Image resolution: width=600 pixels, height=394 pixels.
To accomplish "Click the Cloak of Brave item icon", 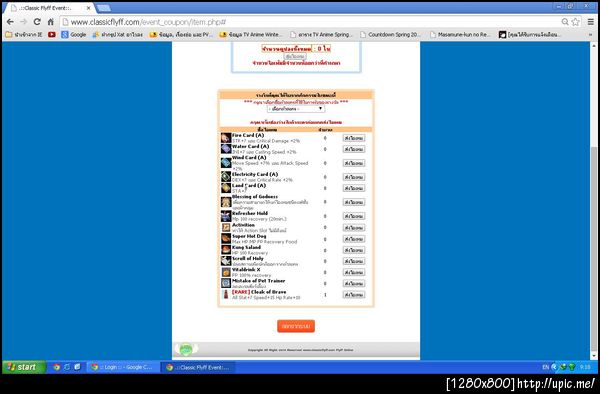I will (226, 295).
